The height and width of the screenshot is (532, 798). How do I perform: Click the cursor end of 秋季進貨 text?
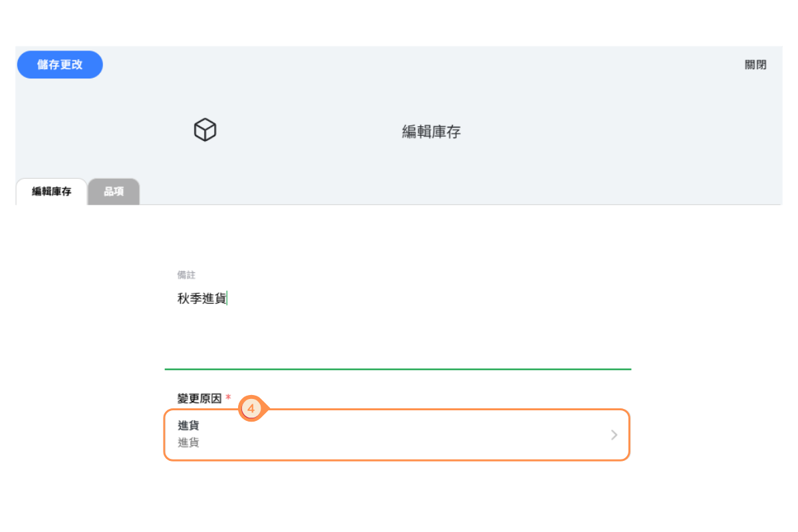(227, 299)
